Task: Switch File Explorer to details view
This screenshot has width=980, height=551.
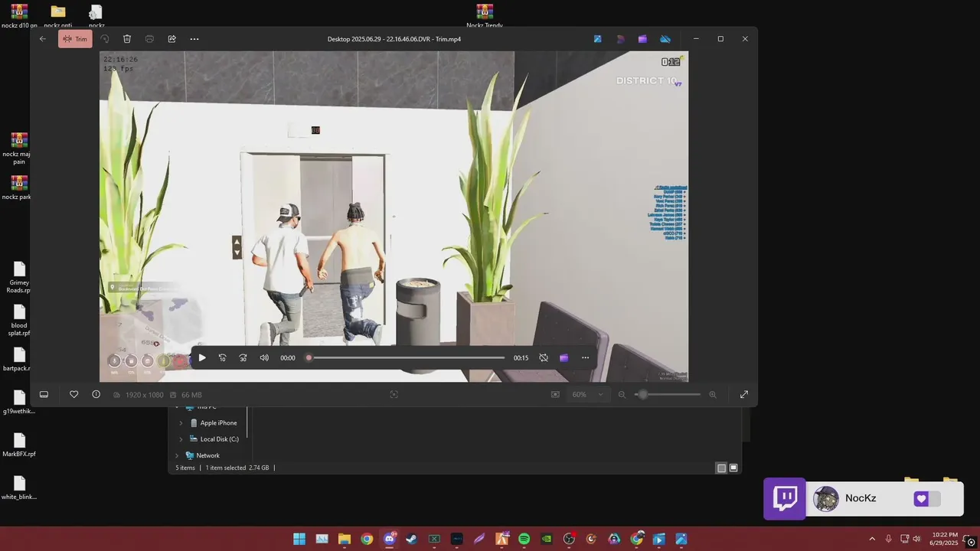Action: click(x=721, y=468)
